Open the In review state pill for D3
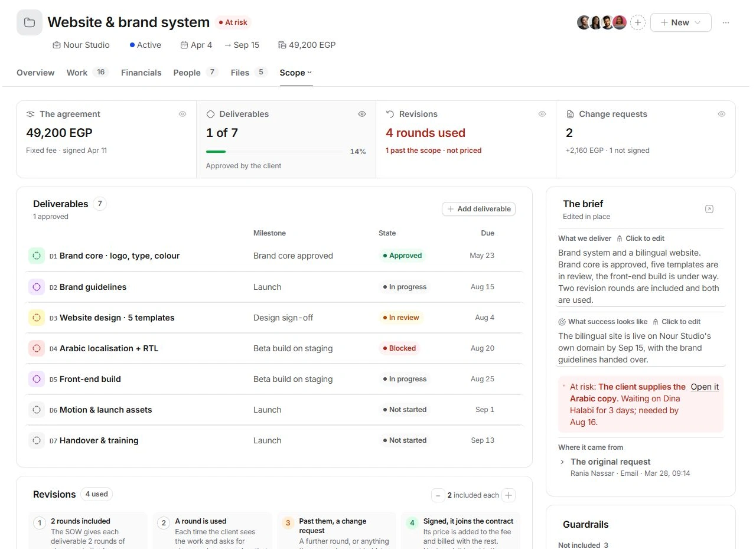The width and height of the screenshot is (756, 549). [x=401, y=318]
